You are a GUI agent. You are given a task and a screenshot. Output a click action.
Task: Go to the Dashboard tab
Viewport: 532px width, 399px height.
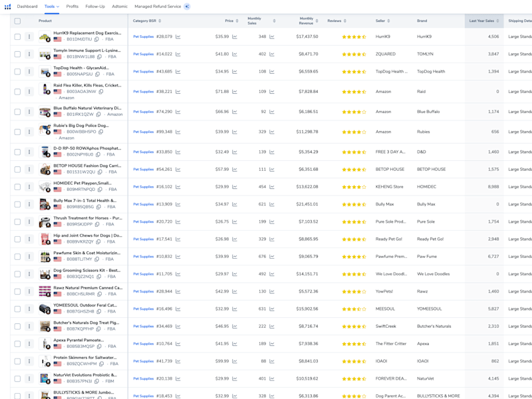click(27, 7)
